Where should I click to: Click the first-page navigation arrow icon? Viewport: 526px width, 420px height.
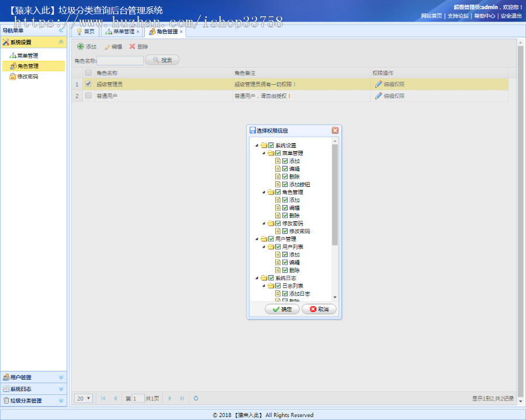point(102,398)
